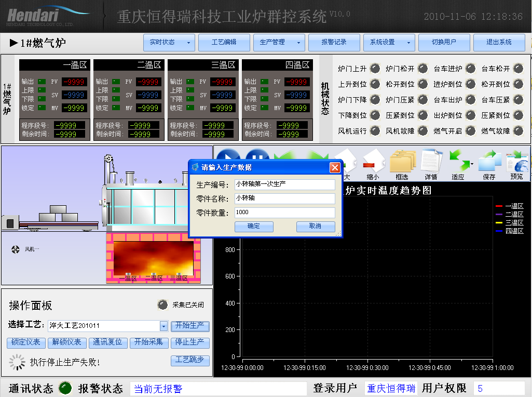The height and width of the screenshot is (397, 532).
Task: Click the 风机一 fan icon in the furnace view
Action: (16, 249)
